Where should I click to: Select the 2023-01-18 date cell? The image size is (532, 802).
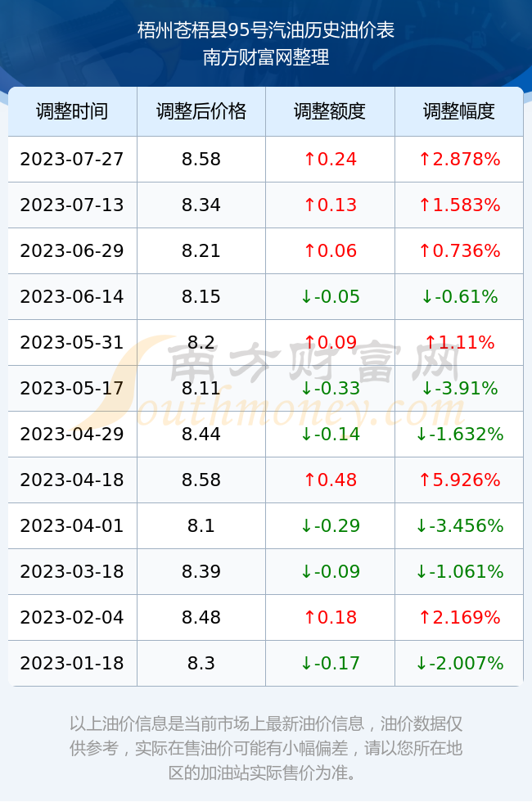click(x=72, y=664)
